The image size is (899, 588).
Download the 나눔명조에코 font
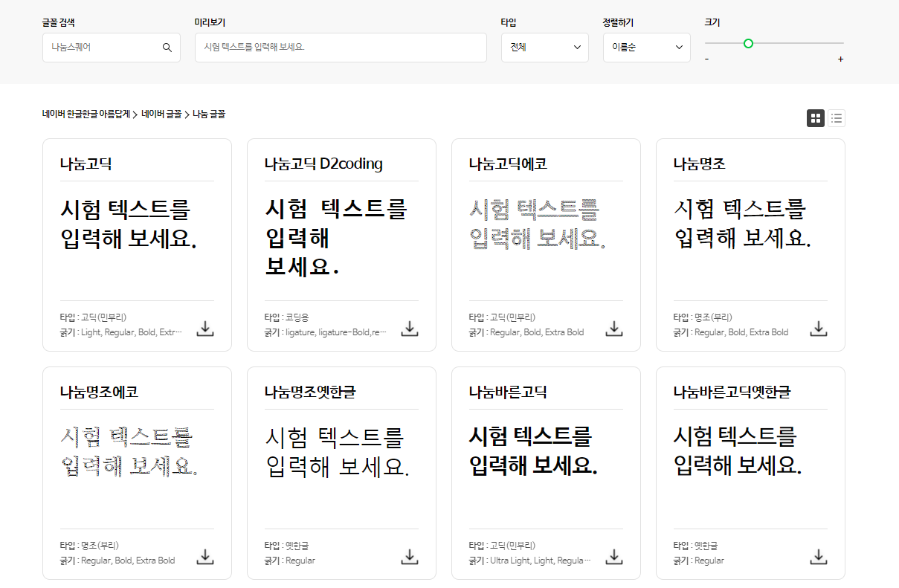[205, 557]
